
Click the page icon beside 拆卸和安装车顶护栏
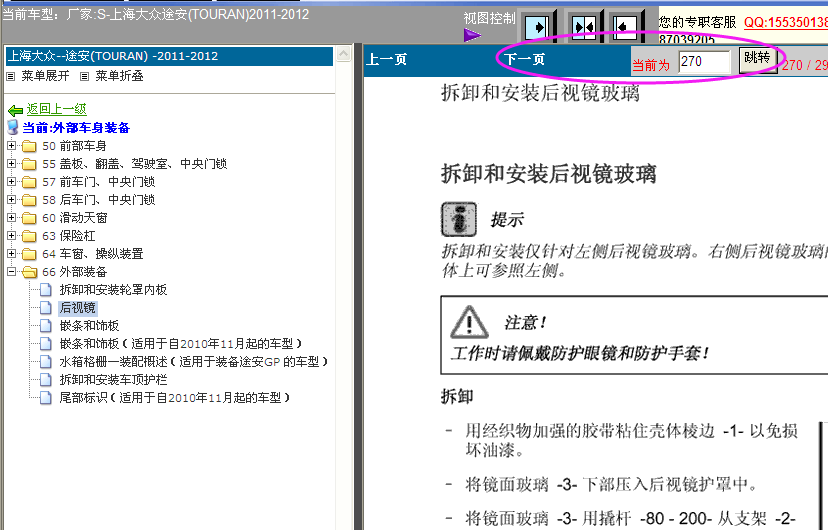pos(46,380)
